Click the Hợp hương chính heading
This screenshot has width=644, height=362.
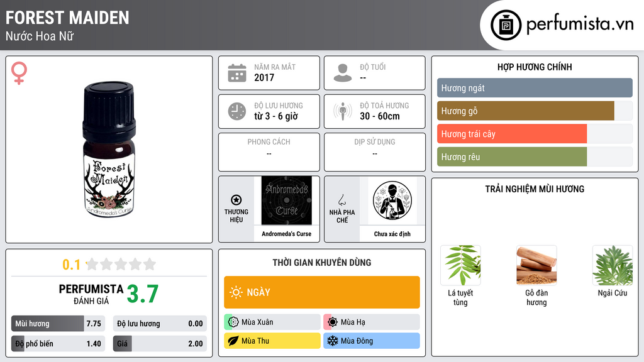coord(535,67)
